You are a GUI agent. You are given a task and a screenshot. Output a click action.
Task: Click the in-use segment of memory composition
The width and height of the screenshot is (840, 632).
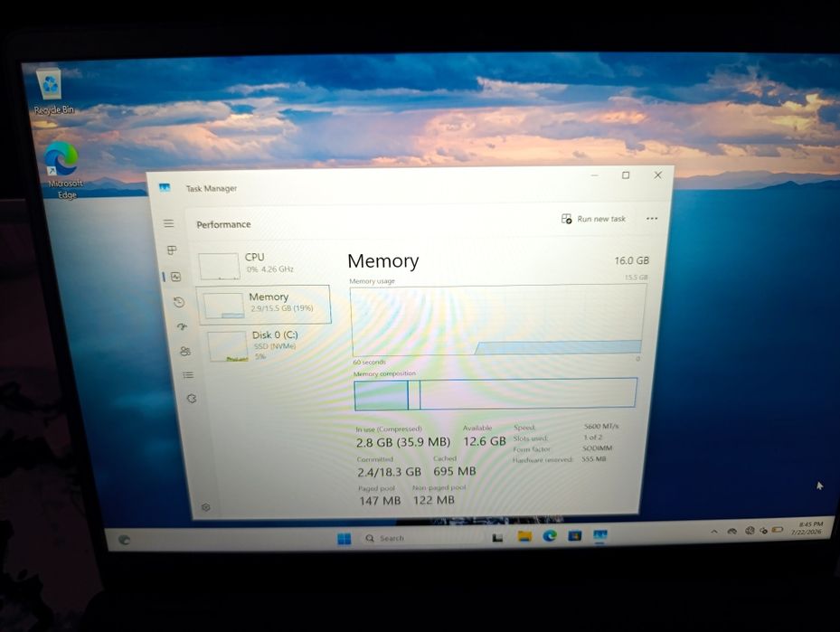tap(381, 395)
